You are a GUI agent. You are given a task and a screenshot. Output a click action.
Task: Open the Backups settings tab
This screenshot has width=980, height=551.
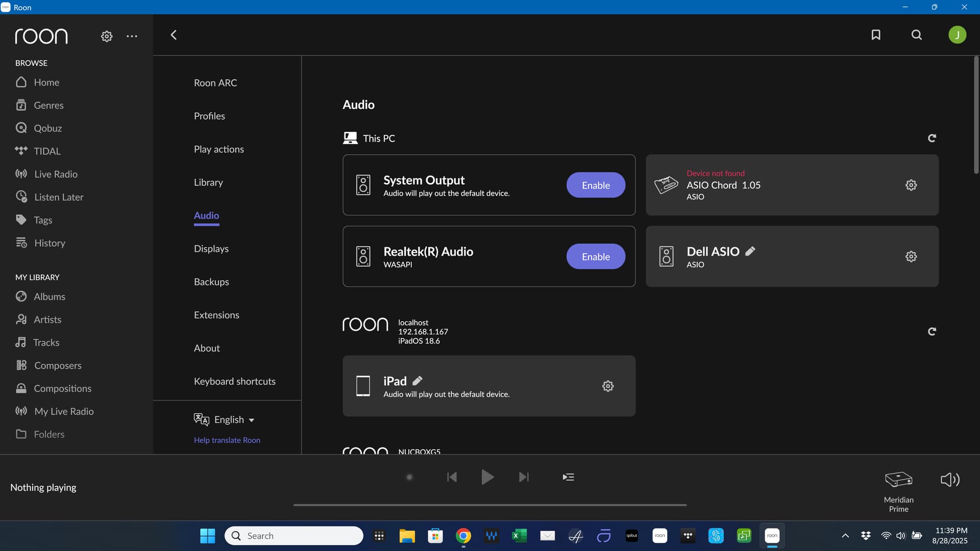pos(211,282)
